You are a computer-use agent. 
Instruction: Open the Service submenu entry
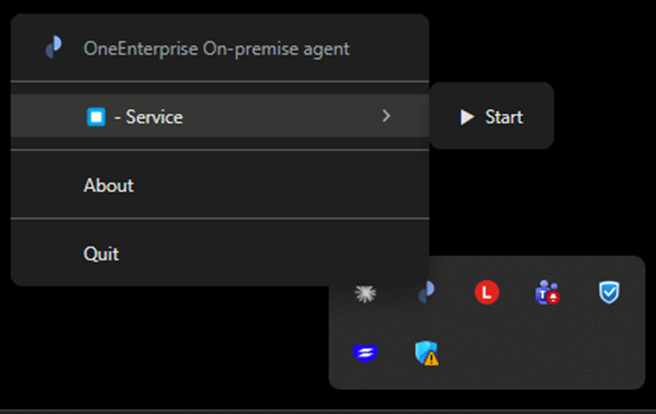point(150,117)
